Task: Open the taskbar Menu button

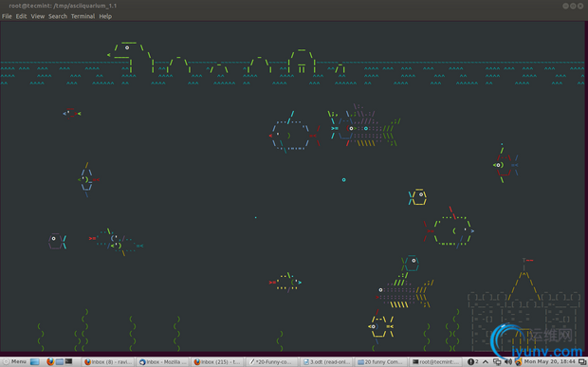Action: 15,361
